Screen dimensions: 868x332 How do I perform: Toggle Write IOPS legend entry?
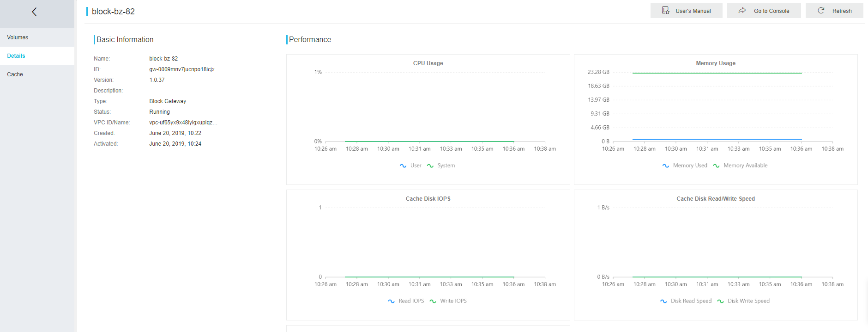pos(448,301)
